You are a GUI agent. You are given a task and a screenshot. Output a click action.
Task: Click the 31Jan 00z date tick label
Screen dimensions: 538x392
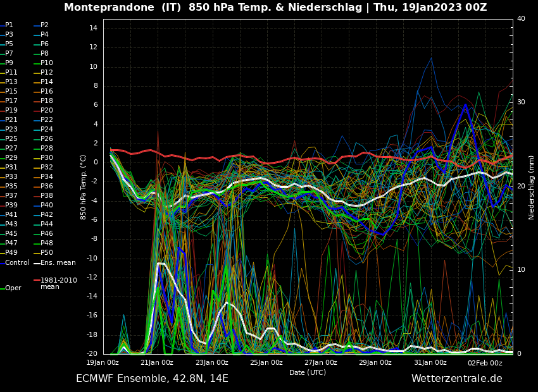(430, 363)
